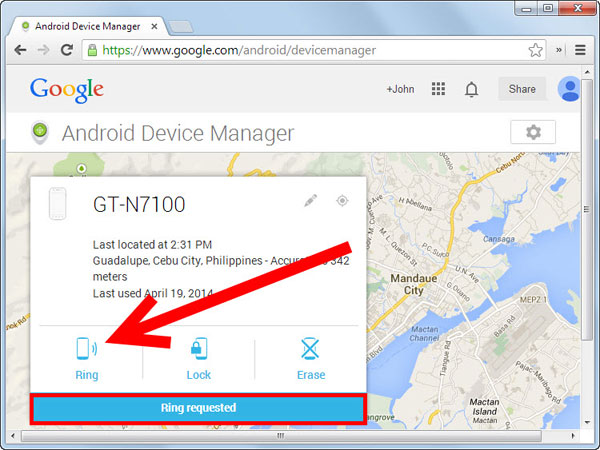The image size is (600, 450).
Task: Open the Google apps grid icon
Action: tap(438, 89)
